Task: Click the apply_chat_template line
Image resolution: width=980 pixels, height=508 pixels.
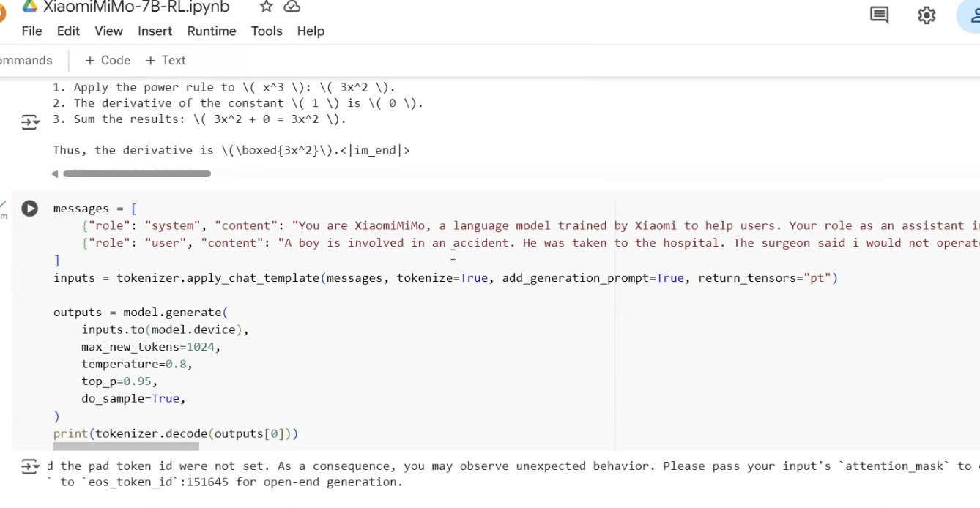Action: [x=445, y=278]
